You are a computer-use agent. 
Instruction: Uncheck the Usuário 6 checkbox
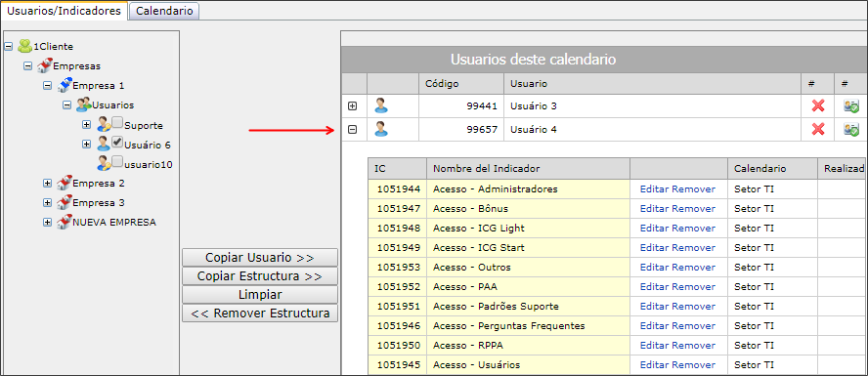pos(117,143)
